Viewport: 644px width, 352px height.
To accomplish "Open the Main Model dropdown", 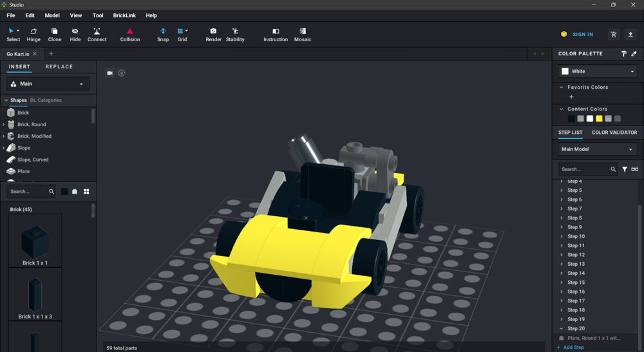I will click(598, 149).
